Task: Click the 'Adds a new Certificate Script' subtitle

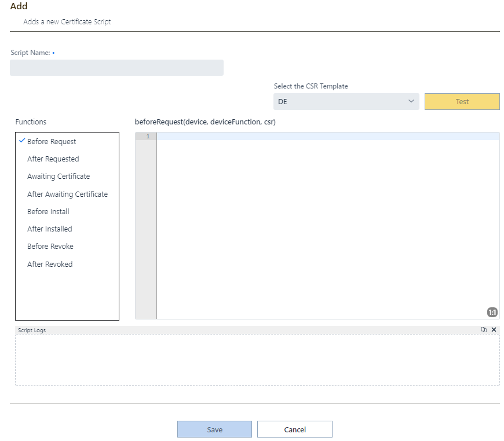Action: (x=67, y=22)
